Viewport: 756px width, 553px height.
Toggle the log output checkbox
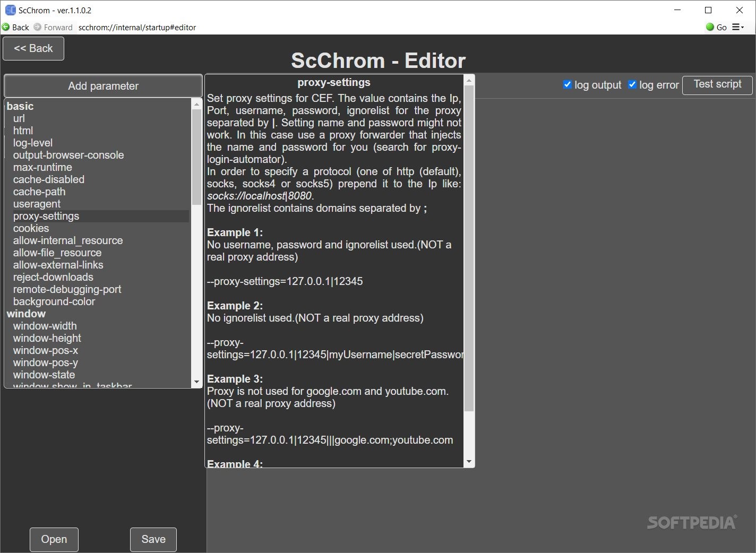pos(568,84)
